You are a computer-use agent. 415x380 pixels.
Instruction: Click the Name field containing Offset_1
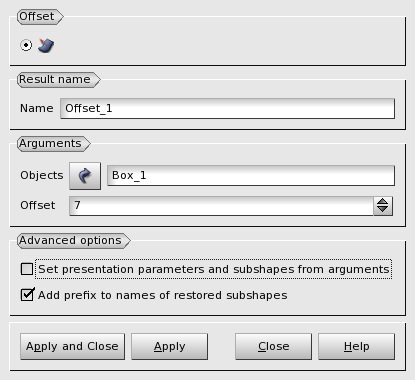point(227,108)
